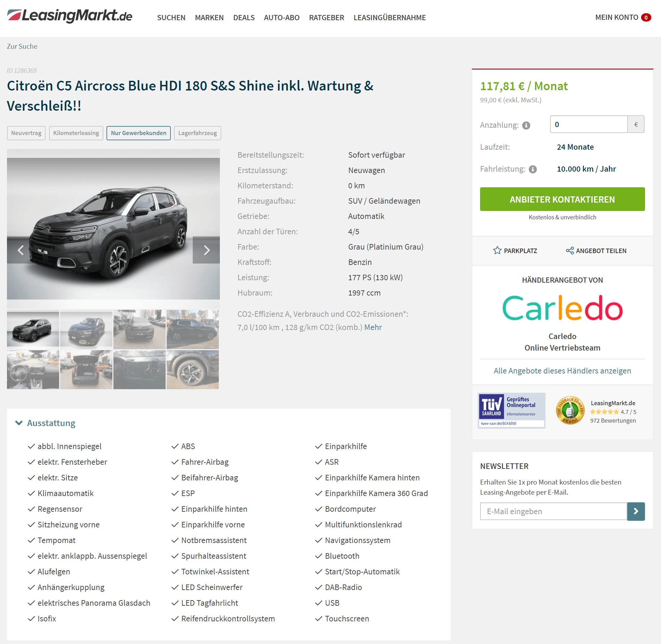This screenshot has height=644, width=661.
Task: Open the MARKEN menu
Action: coord(209,17)
